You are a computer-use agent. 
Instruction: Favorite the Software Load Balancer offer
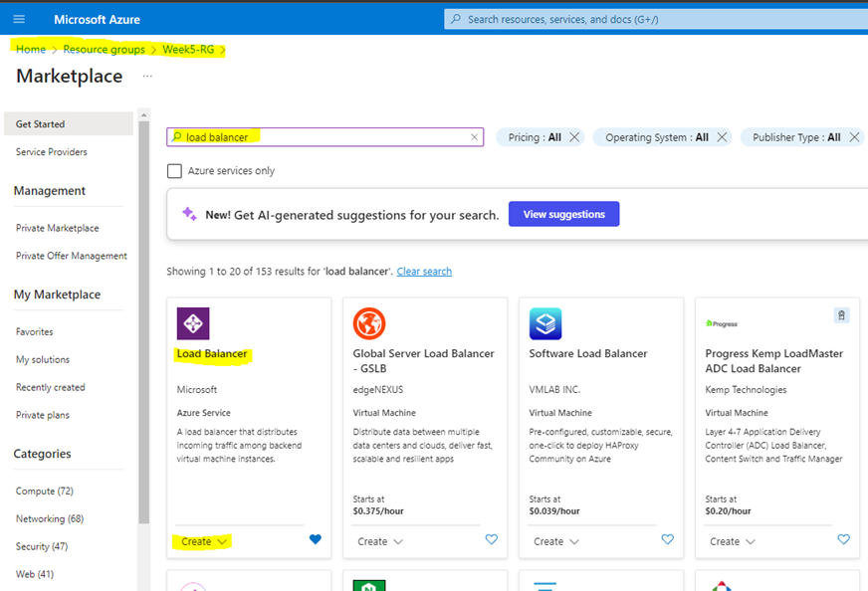tap(667, 539)
